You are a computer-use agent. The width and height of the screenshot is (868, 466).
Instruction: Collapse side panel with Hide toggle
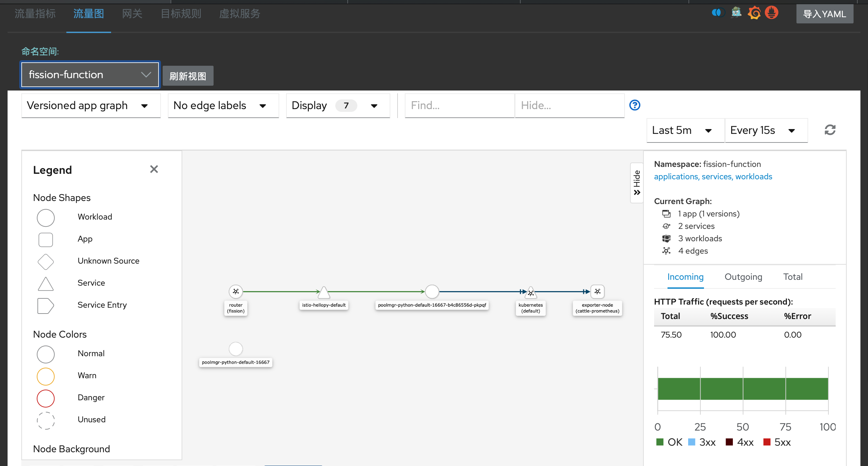pos(637,183)
